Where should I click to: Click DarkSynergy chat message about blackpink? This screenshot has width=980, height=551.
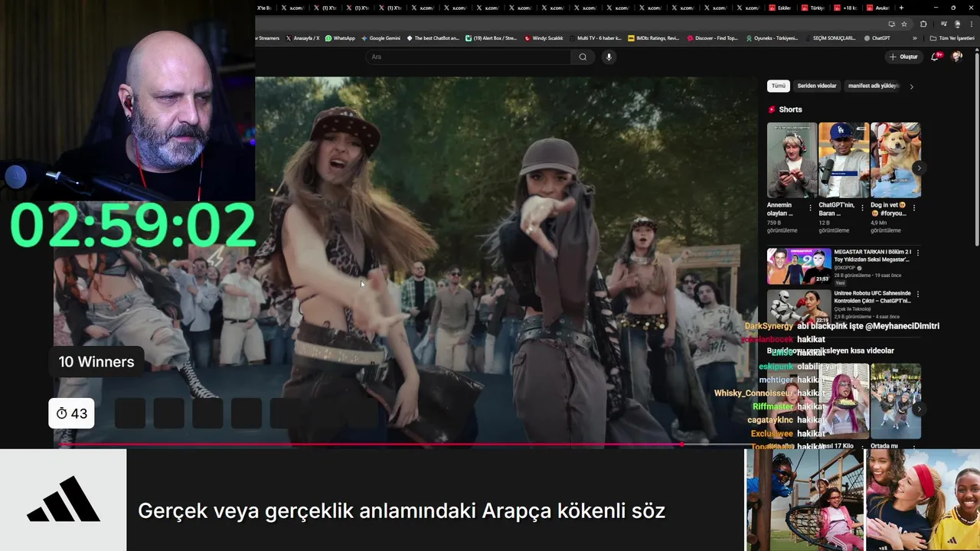pyautogui.click(x=842, y=326)
